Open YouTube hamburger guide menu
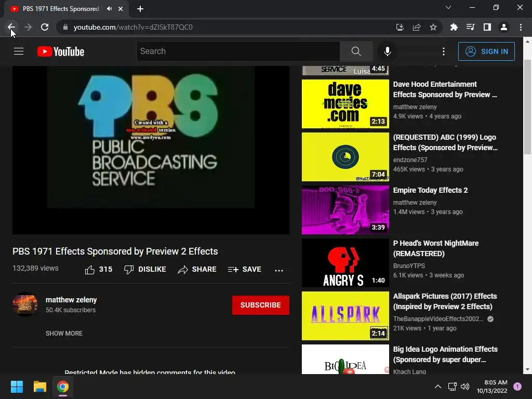Viewport: 532px width, 399px height. click(x=19, y=51)
